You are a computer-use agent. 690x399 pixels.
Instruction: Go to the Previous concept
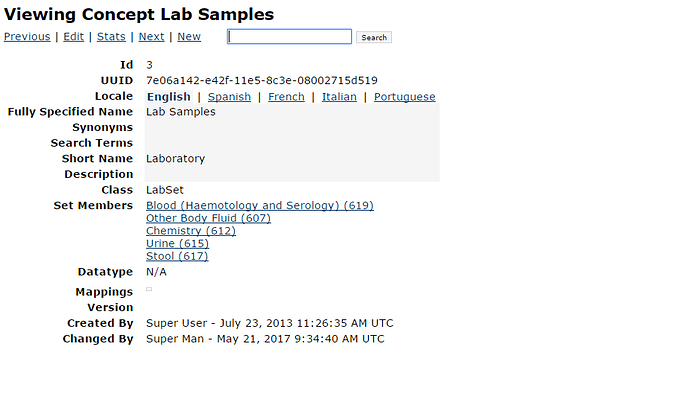[27, 37]
